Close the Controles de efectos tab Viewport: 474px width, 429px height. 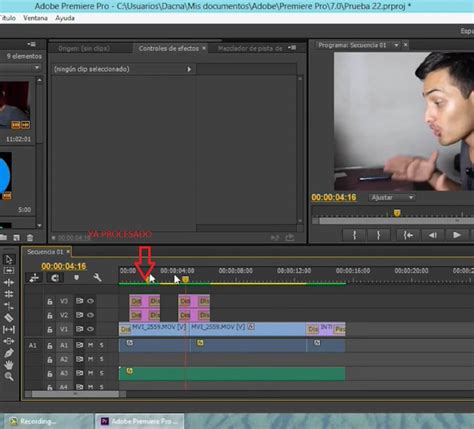click(x=204, y=48)
